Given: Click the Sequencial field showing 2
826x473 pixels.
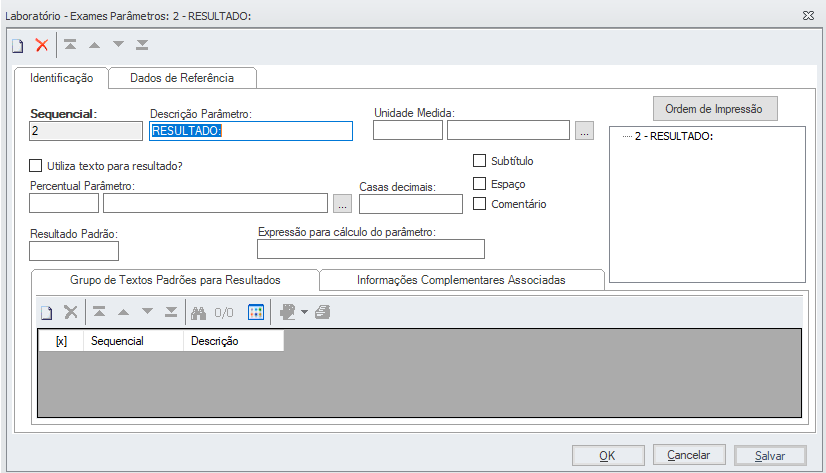Looking at the screenshot, I should tap(86, 131).
